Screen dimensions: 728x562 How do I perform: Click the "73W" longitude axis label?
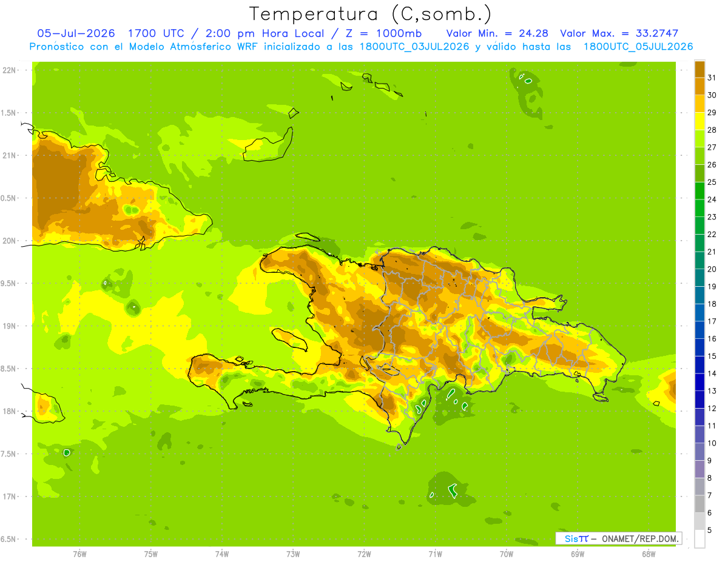[293, 554]
